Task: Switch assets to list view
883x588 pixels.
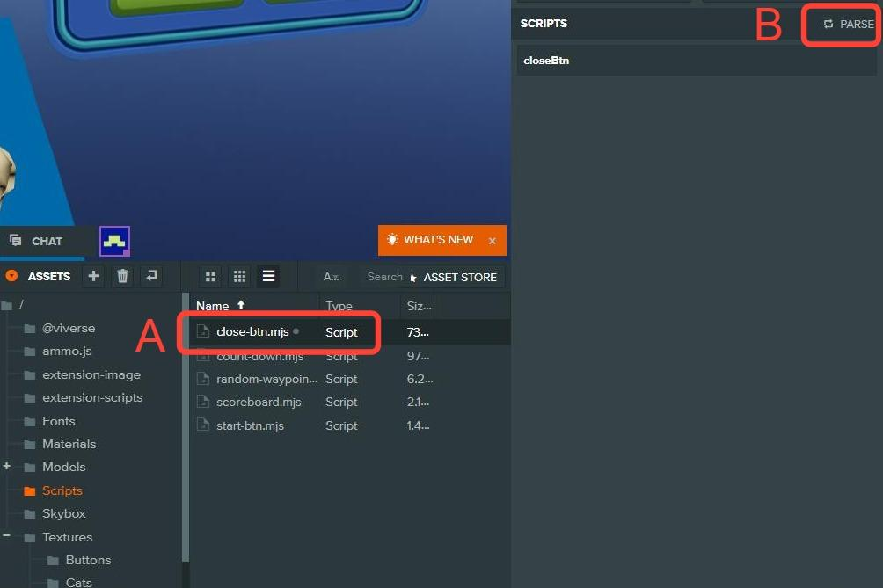Action: coord(269,277)
